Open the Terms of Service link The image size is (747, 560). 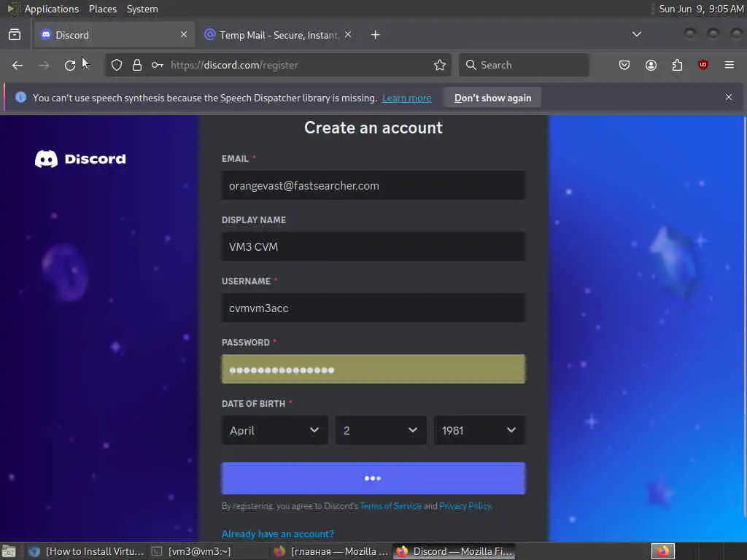[x=391, y=506]
